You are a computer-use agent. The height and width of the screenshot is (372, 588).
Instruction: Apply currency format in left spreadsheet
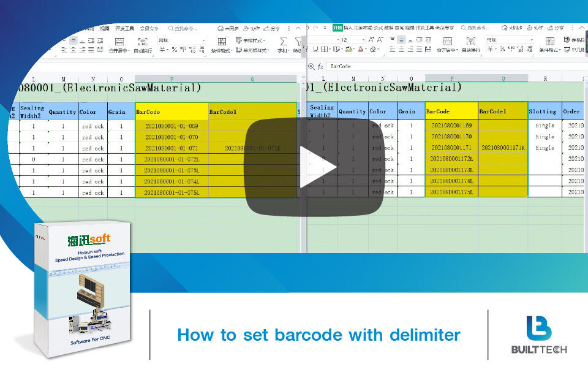coord(162,50)
